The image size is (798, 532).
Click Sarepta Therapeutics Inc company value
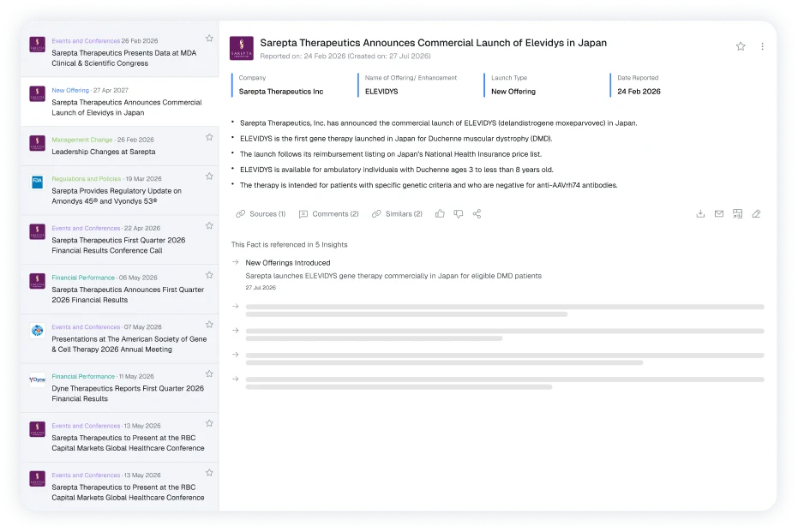[281, 92]
